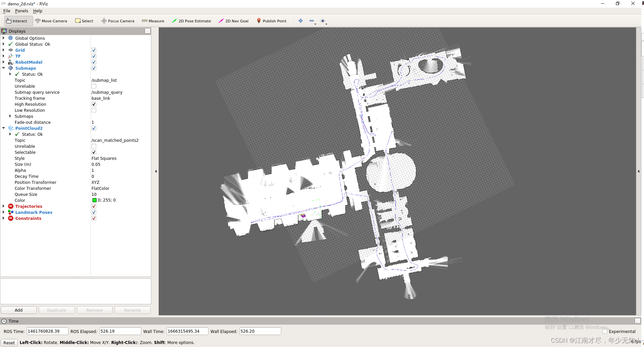
Task: Collapse the PointCloud2 display section
Action: (4, 128)
